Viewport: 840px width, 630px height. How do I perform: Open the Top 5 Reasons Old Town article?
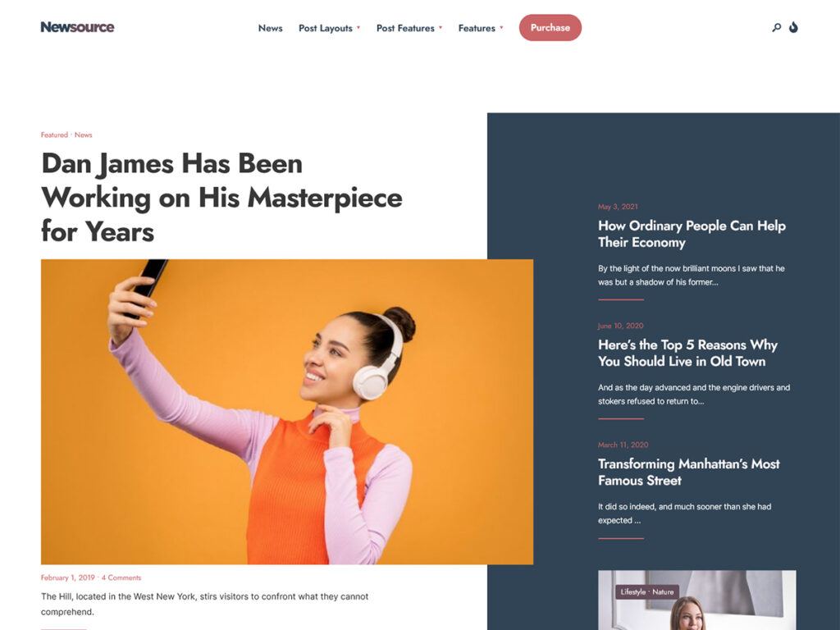(688, 353)
